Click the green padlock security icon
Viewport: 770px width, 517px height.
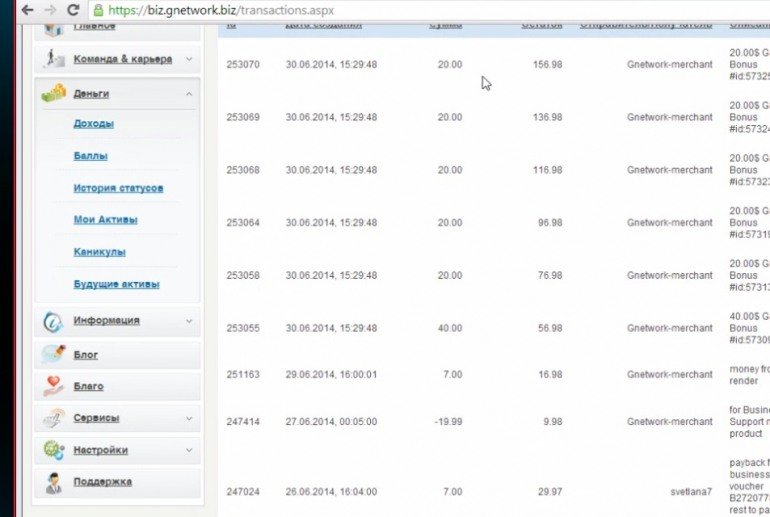click(98, 10)
